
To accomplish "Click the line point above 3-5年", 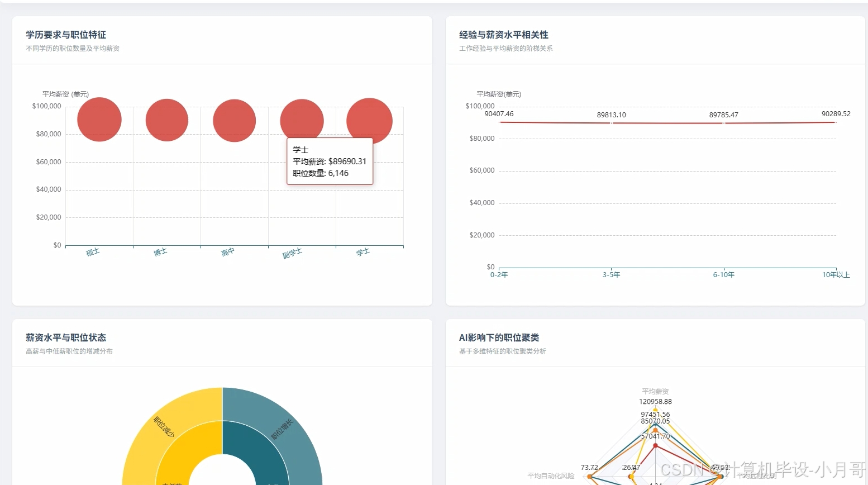I will click(612, 123).
